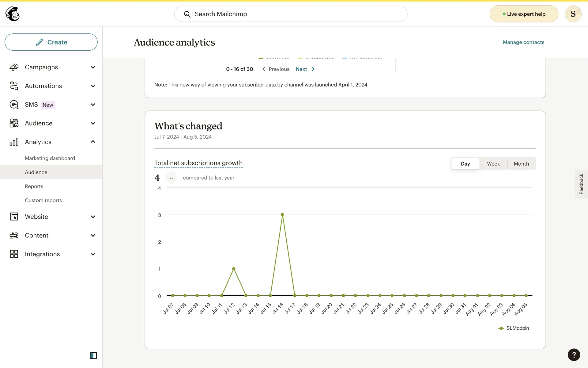This screenshot has height=368, width=588.
Task: Open the help question mark button
Action: (574, 355)
